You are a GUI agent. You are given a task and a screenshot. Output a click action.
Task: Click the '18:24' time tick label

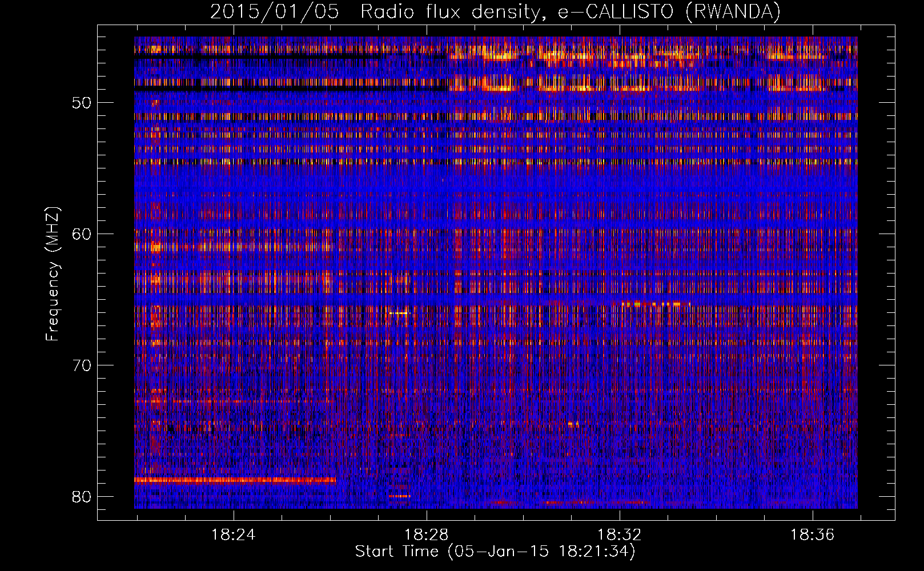[233, 535]
